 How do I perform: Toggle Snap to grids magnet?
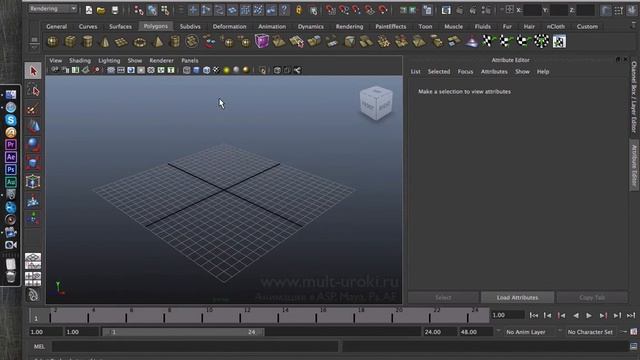click(x=331, y=10)
